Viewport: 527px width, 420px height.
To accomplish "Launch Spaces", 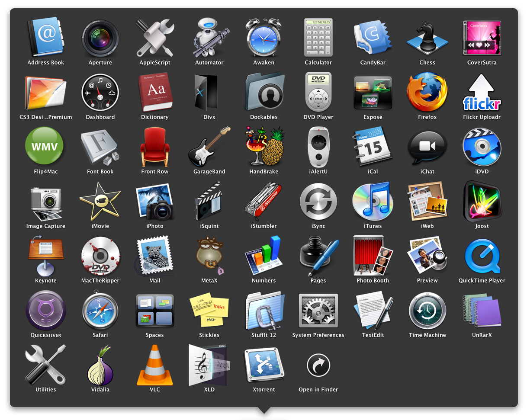I will 155,310.
